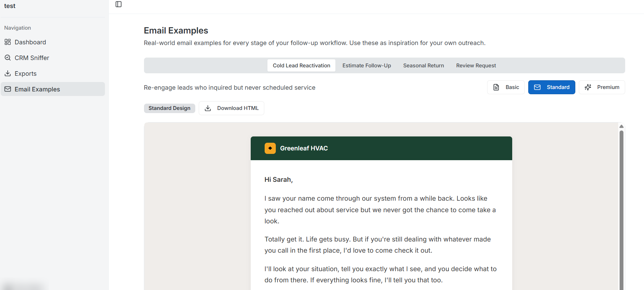Click the email preview scrollbar thumb
Viewport: 644px width, 290px height.
[621, 209]
